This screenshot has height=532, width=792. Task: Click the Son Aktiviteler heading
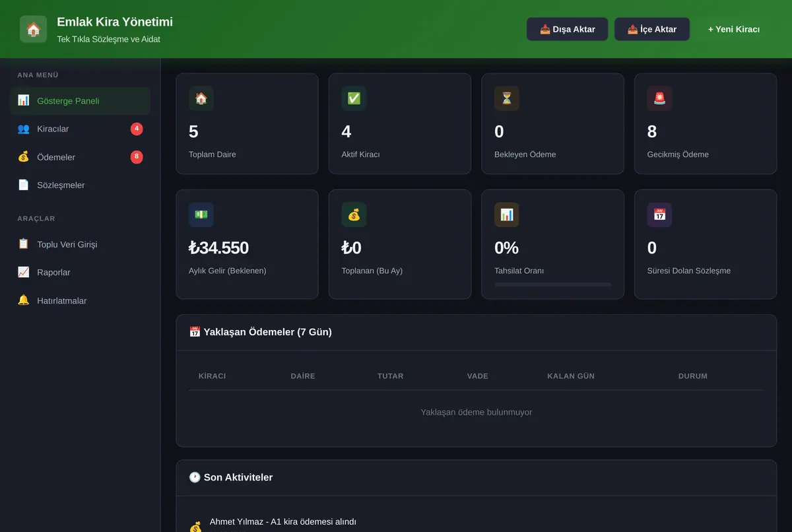[x=231, y=477]
